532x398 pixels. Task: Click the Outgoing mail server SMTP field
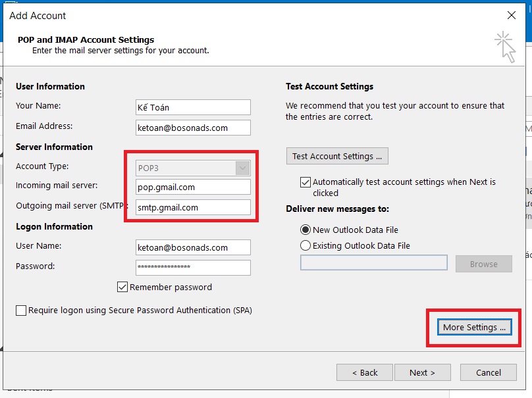pyautogui.click(x=193, y=207)
